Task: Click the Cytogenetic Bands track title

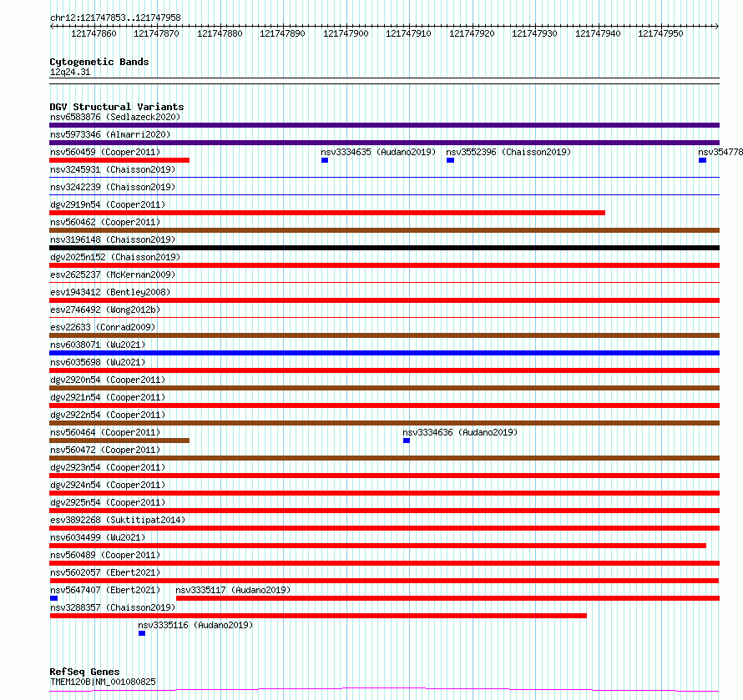Action: coord(99,62)
